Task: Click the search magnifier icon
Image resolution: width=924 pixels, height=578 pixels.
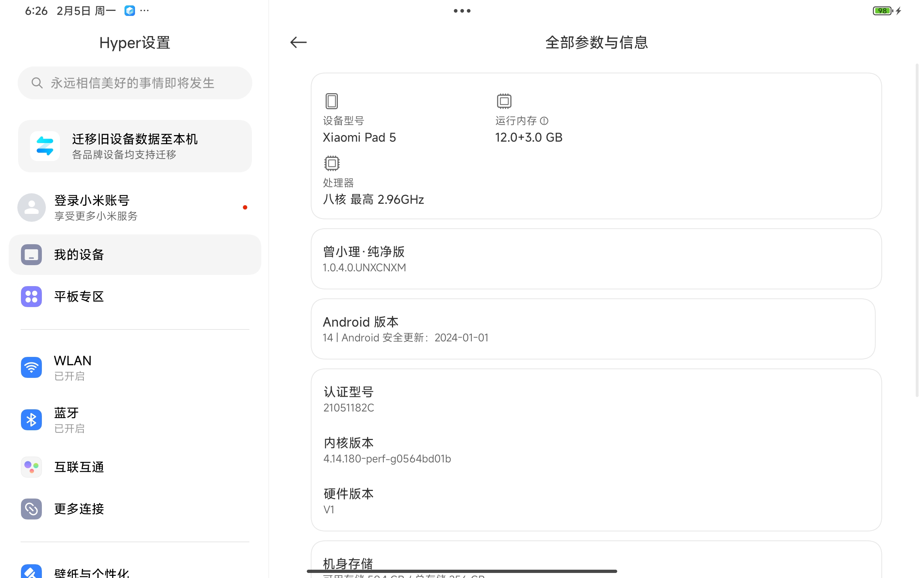Action: click(x=37, y=83)
